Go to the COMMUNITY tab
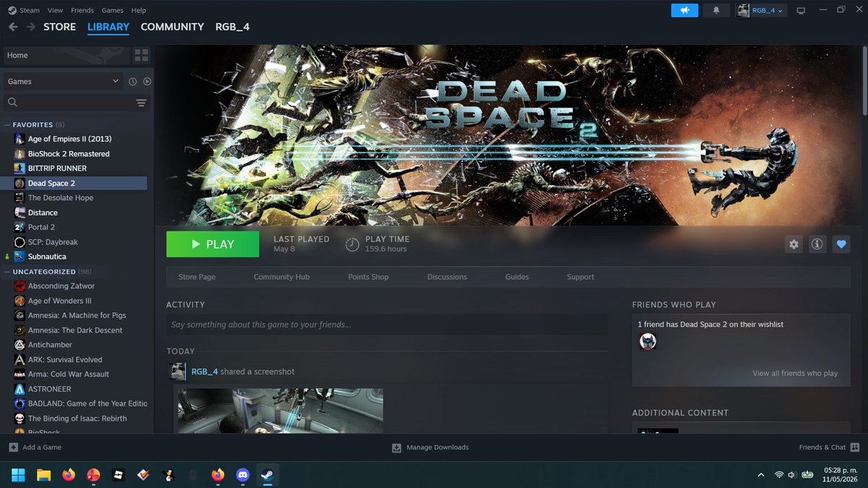The width and height of the screenshot is (868, 488). (172, 27)
